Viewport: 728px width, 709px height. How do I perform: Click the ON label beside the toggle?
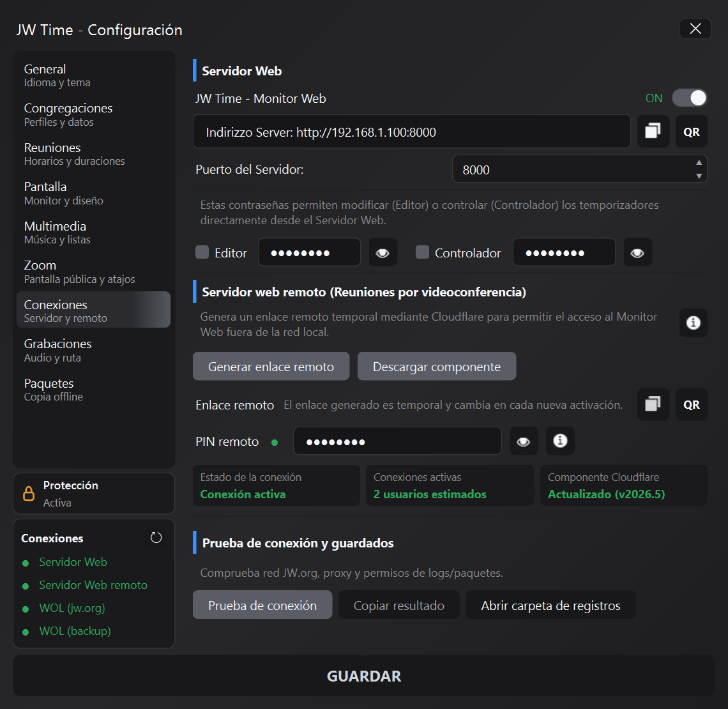click(654, 98)
